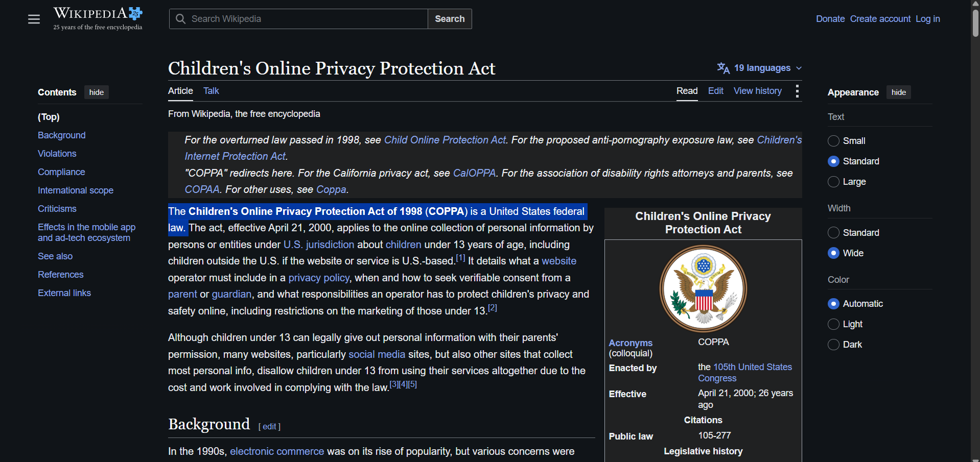This screenshot has width=980, height=462.
Task: Click citation reference [1]
Action: click(460, 258)
